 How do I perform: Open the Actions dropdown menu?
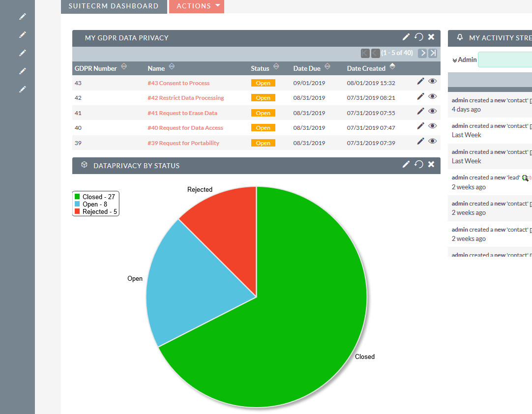pos(197,6)
